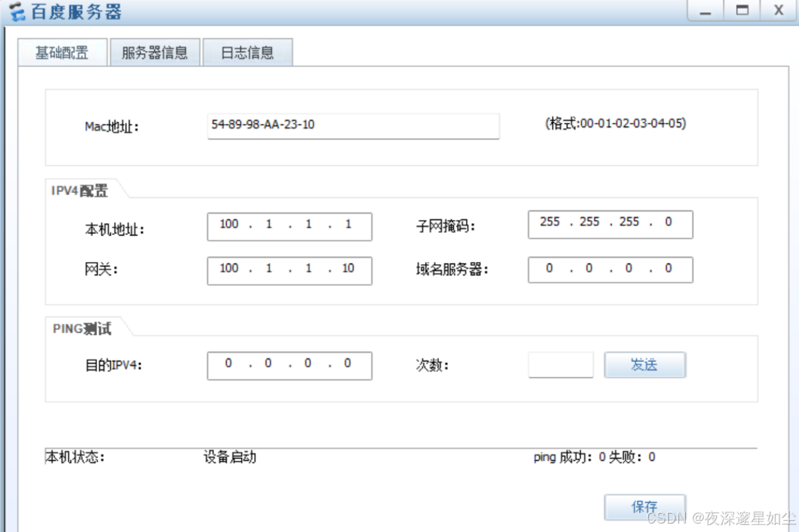Screen dimensions: 799x532
Task: Open the 服务器信息 tab
Action: click(155, 52)
